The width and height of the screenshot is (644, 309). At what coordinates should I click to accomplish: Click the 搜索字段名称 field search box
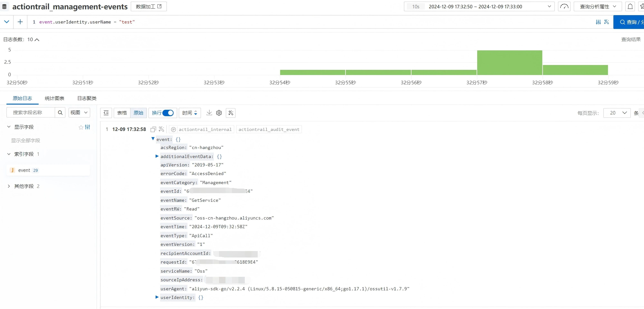coord(30,113)
